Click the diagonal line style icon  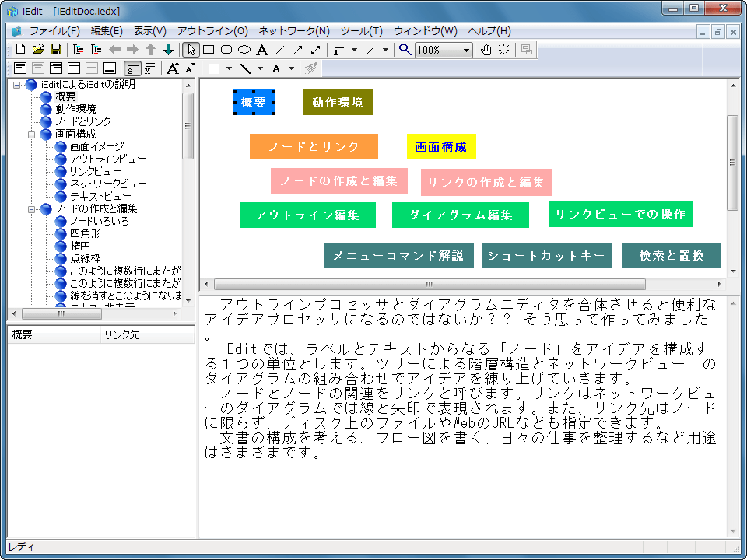370,50
